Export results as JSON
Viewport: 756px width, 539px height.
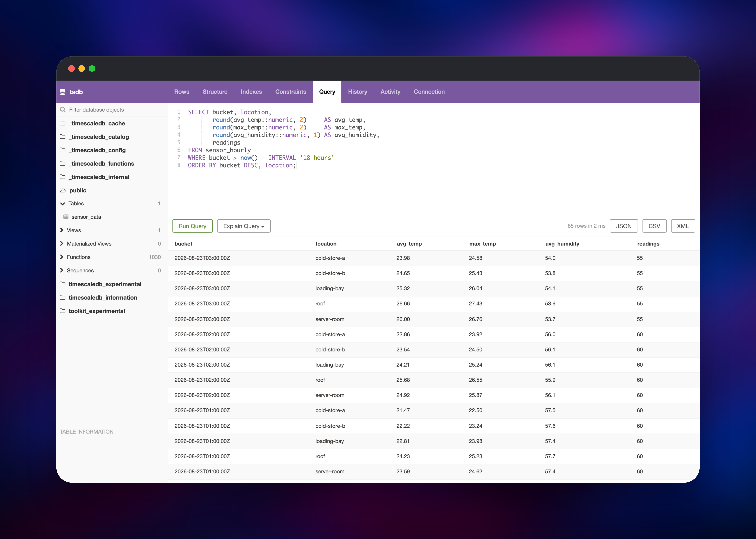tap(624, 226)
